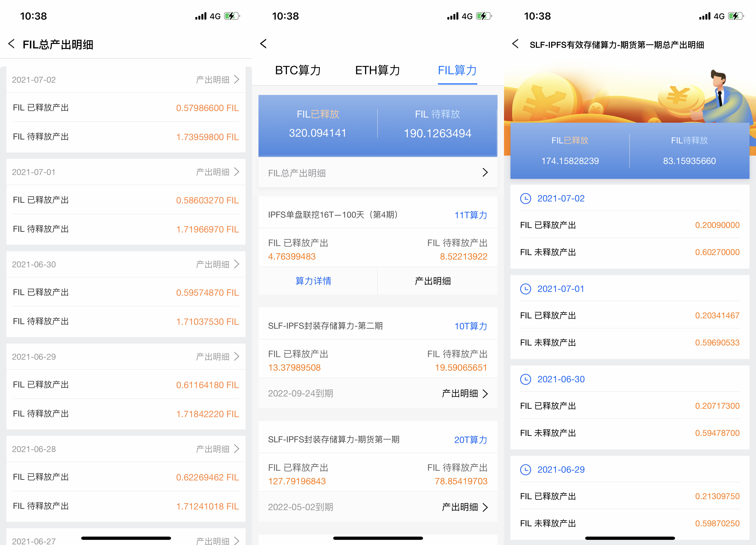Open 产出明细 for 2022-09-24到期 product
The height and width of the screenshot is (545, 756).
click(x=465, y=393)
